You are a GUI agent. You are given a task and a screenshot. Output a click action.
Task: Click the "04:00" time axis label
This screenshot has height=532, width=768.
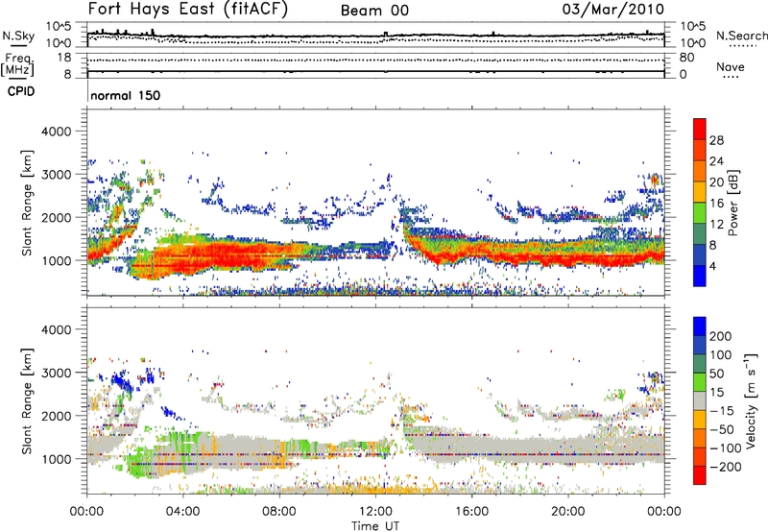183,512
